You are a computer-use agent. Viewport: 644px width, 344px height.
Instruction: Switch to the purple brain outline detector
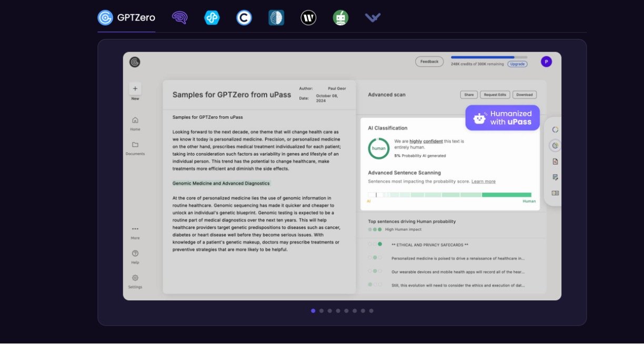(179, 18)
